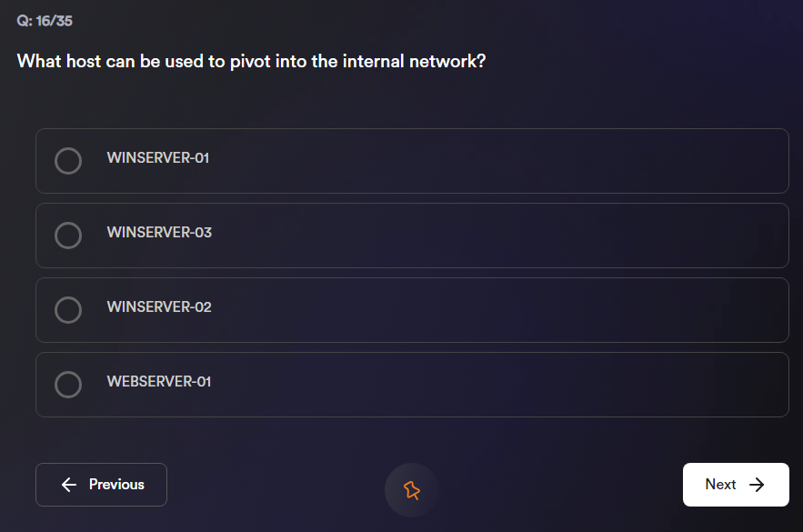Choose the WINSERVER-03 radio circle

coord(68,236)
